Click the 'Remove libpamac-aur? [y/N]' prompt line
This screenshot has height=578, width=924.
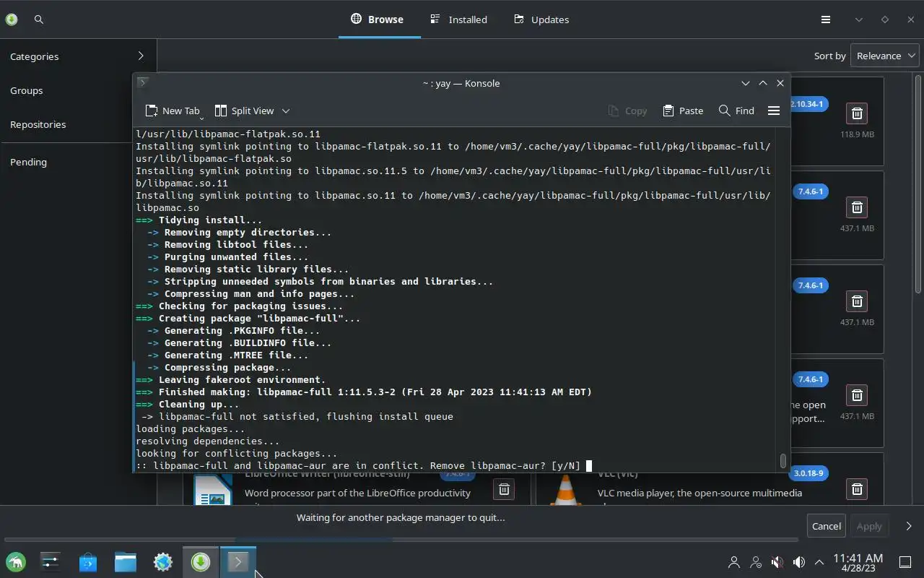364,465
